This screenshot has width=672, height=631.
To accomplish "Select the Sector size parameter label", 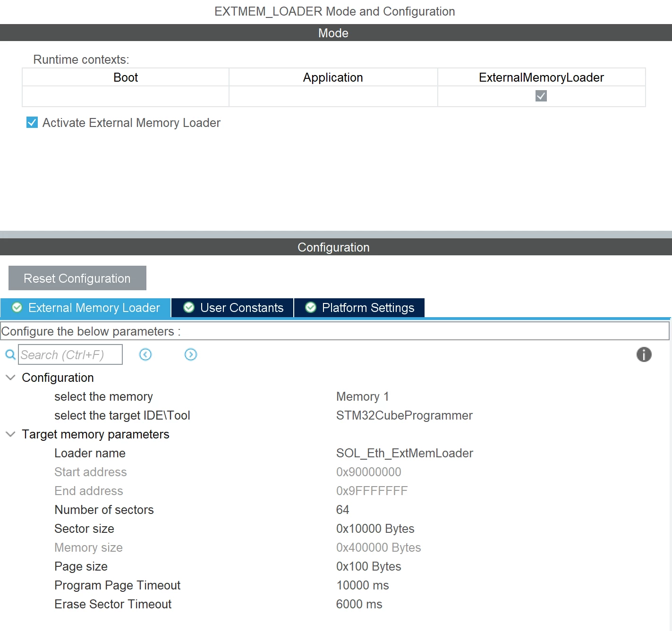I will [x=85, y=529].
